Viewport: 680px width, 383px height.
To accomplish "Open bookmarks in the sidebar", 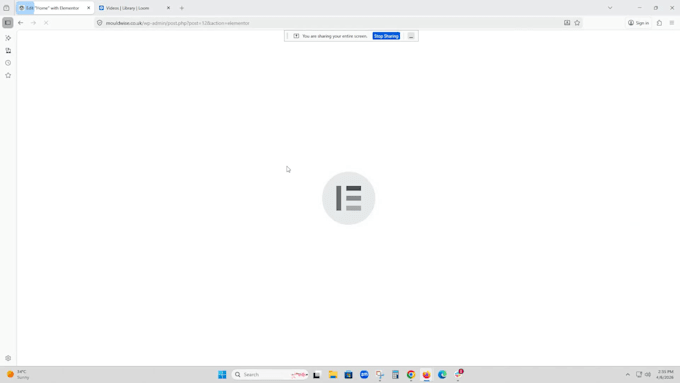I will click(8, 75).
